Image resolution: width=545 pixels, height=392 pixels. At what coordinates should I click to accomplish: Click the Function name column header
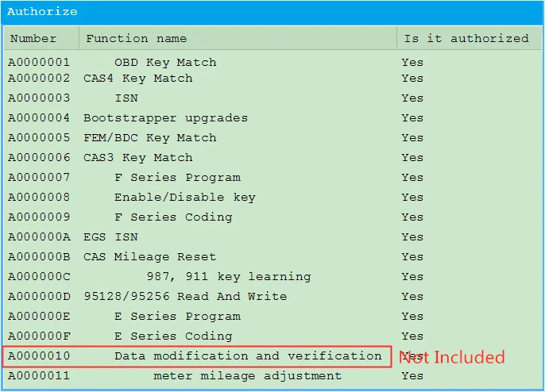(238, 38)
